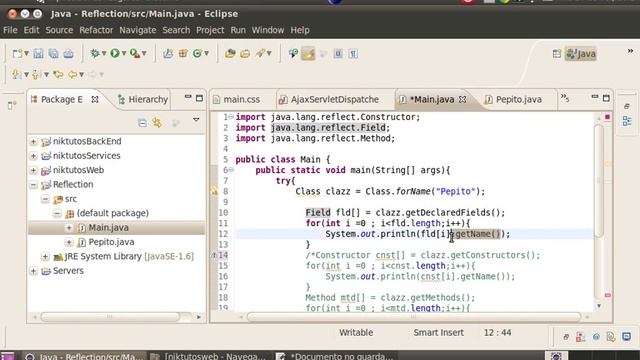Viewport: 640px width, 360px height.
Task: Click the Next Annotation arrow icon
Action: (x=16, y=74)
